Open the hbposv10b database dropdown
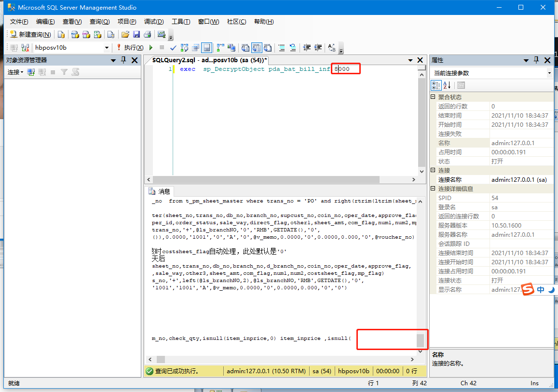The width and height of the screenshot is (558, 392). click(107, 48)
